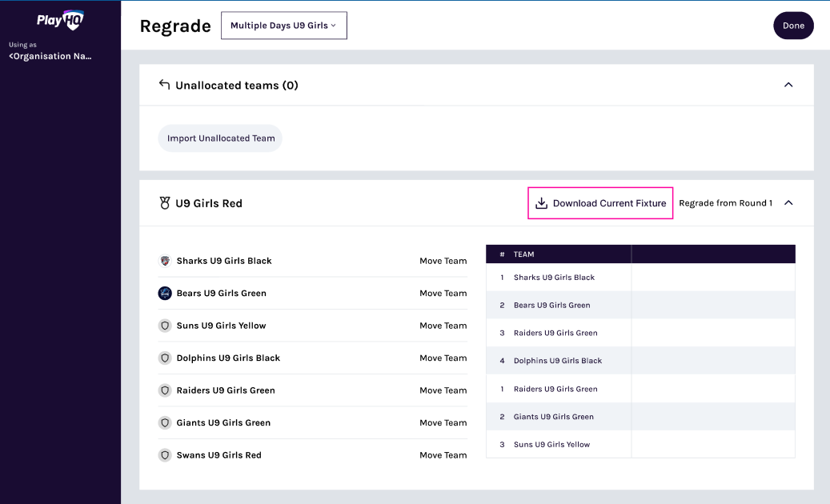The height and width of the screenshot is (504, 830).
Task: Collapse the Unallocated teams section
Action: [x=788, y=85]
